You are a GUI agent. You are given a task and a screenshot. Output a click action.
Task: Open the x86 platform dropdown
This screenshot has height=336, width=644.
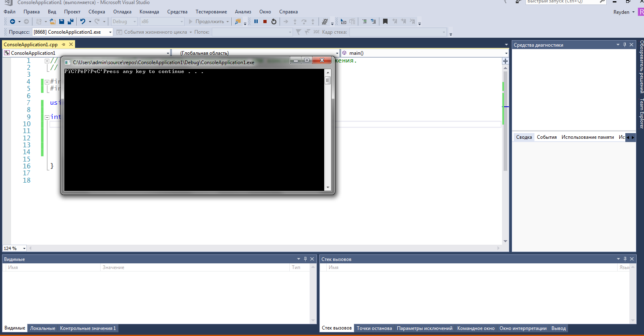182,22
